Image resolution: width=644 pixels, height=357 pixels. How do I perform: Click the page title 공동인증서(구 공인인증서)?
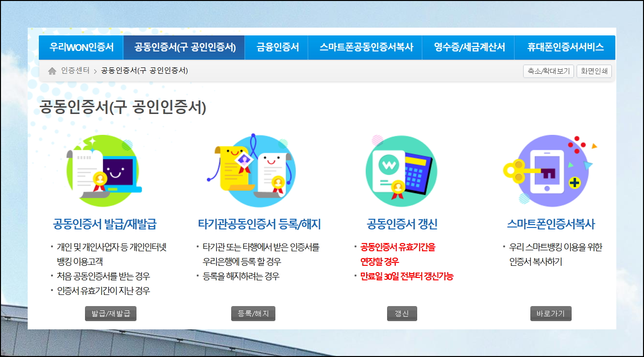(123, 107)
